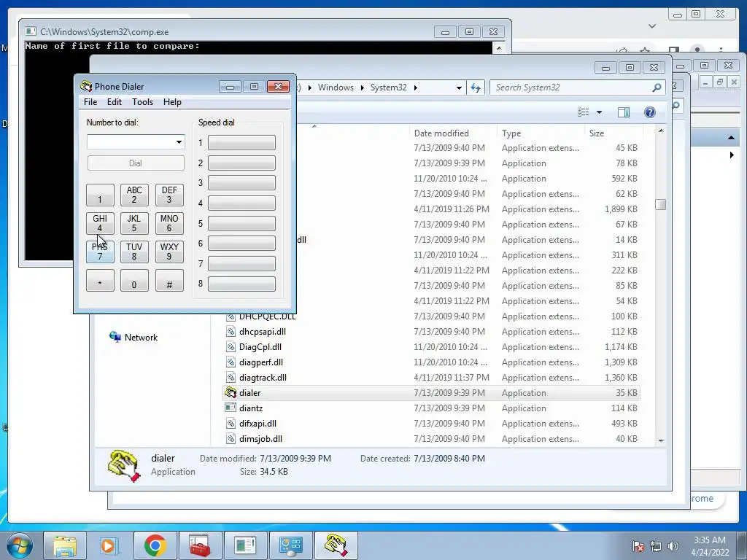This screenshot has width=747, height=560.
Task: Open Windows Explorer from the taskbar
Action: [64, 545]
